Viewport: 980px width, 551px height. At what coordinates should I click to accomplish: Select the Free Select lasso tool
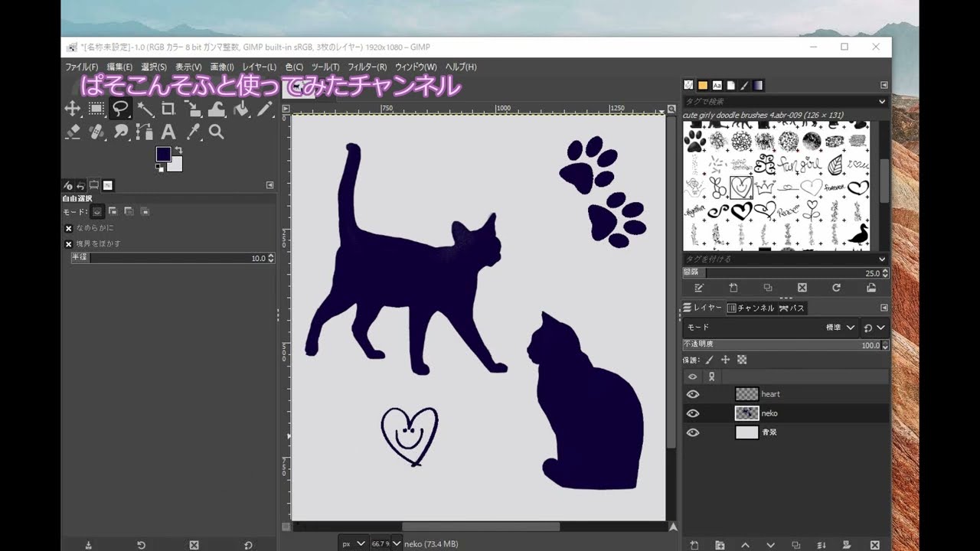pyautogui.click(x=120, y=109)
